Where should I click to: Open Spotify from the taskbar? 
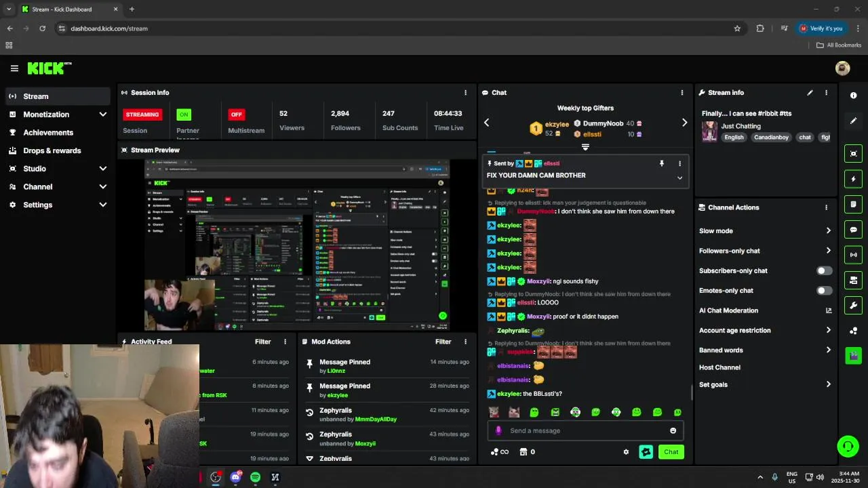[255, 477]
